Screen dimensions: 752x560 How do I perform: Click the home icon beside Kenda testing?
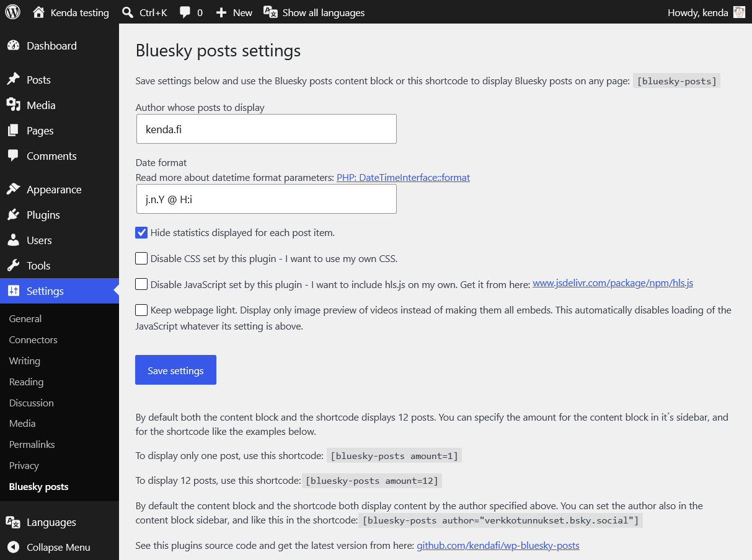click(x=38, y=12)
